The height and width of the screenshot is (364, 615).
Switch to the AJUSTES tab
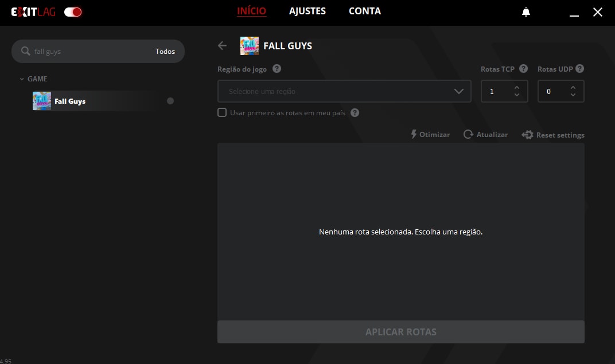(x=307, y=11)
